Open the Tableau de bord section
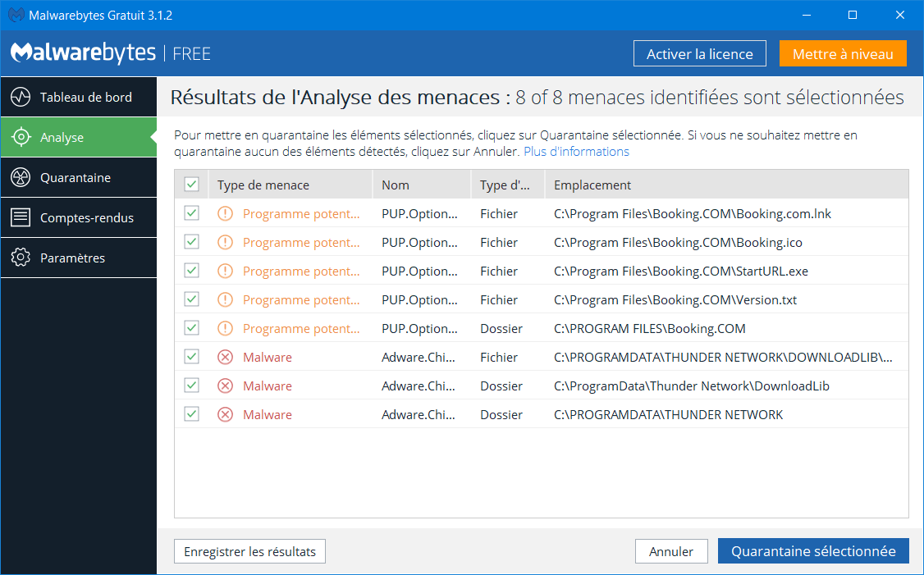The height and width of the screenshot is (575, 924). point(79,97)
